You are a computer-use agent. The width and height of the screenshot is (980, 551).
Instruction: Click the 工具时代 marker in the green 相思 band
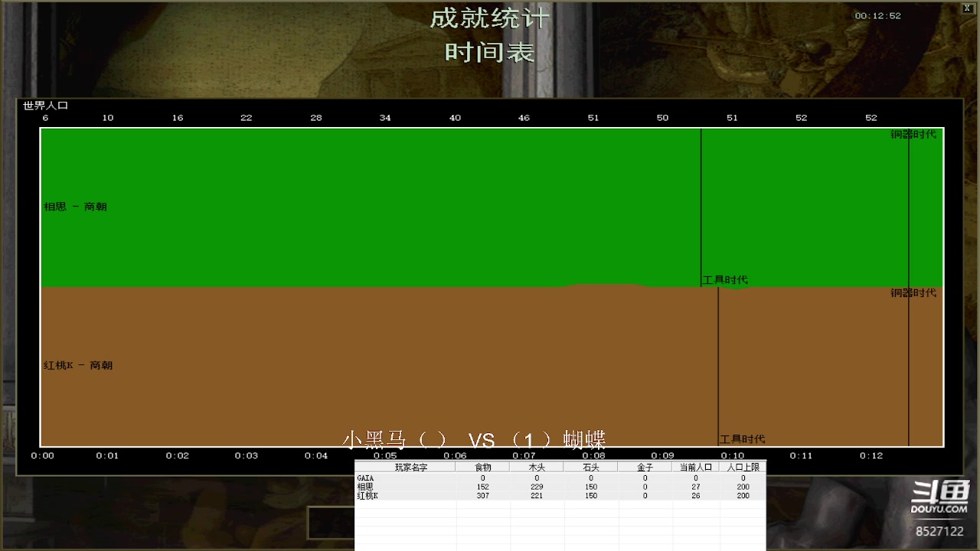(725, 280)
